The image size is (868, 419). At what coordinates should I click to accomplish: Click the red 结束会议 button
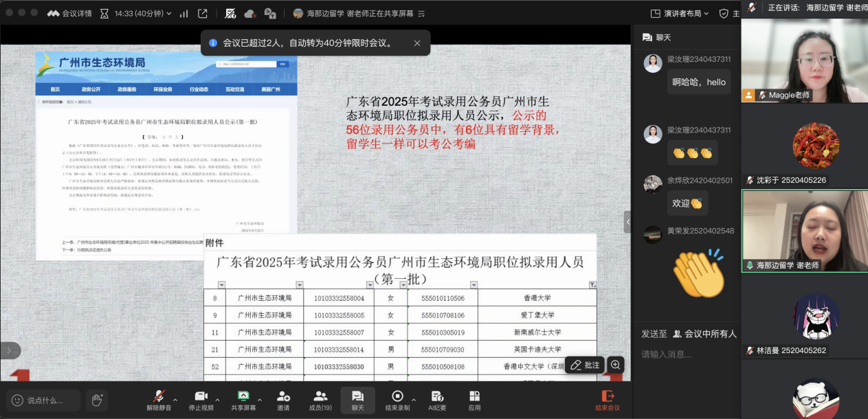(x=607, y=399)
